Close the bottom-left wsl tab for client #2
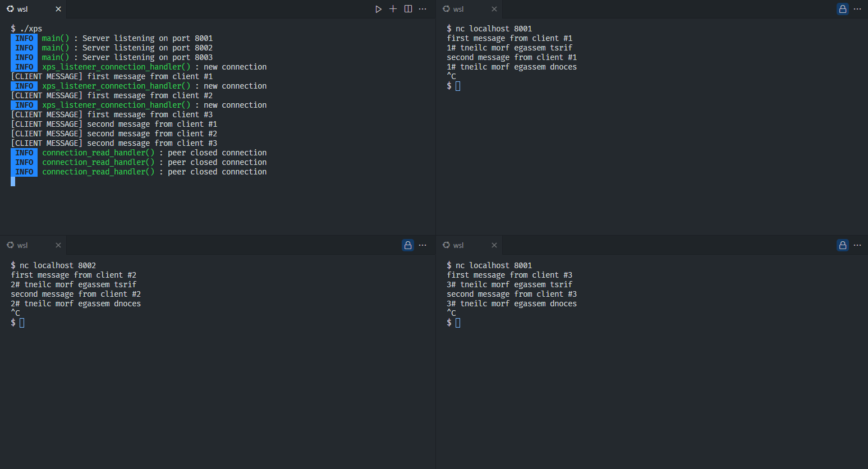This screenshot has width=868, height=469. click(58, 245)
